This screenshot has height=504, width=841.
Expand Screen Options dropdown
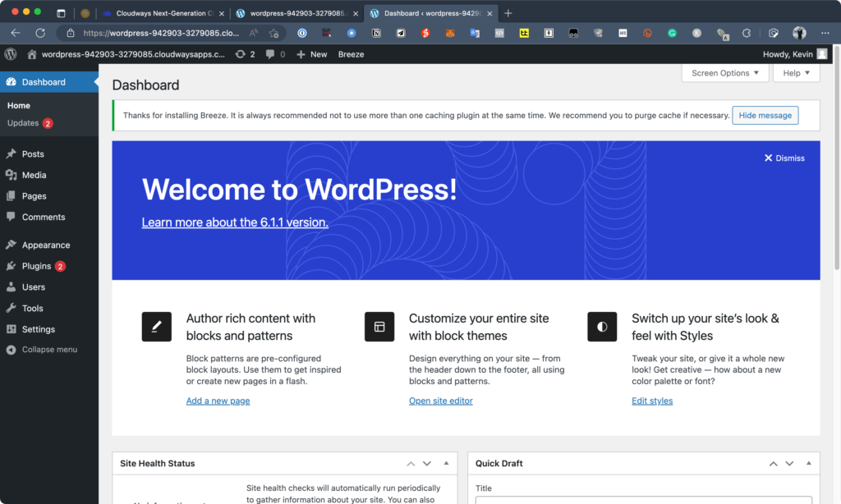(724, 73)
